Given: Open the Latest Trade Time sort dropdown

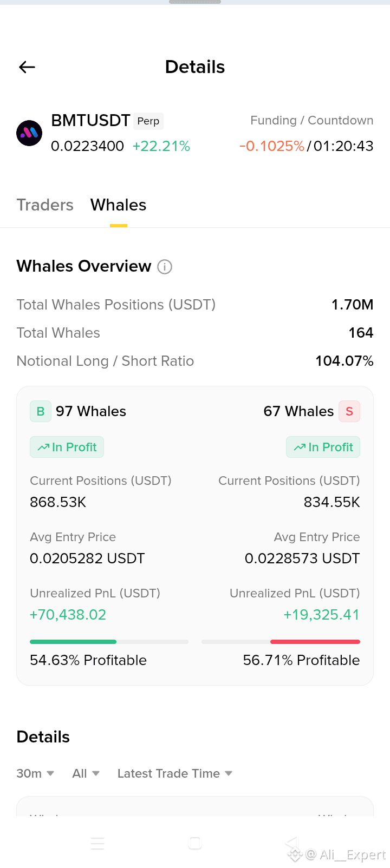Looking at the screenshot, I should pyautogui.click(x=175, y=773).
